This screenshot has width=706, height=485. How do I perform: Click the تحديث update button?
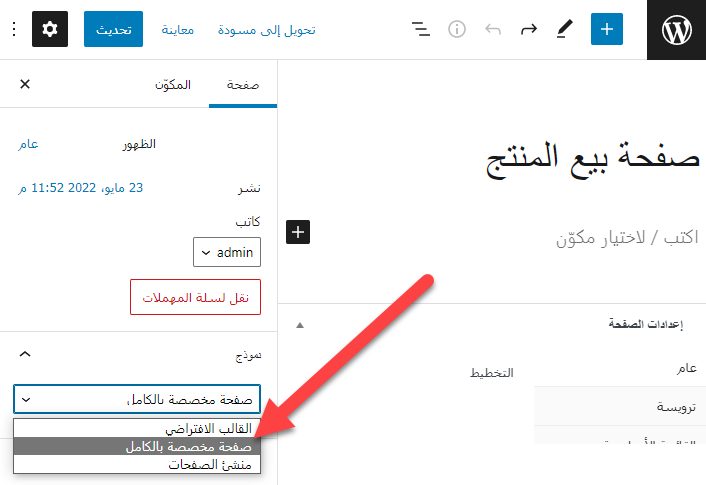pyautogui.click(x=113, y=30)
